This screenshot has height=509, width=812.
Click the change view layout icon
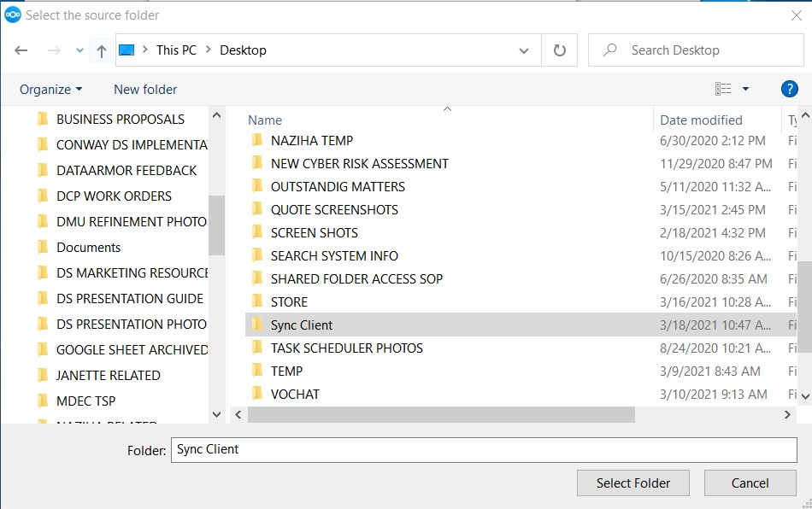(x=723, y=89)
